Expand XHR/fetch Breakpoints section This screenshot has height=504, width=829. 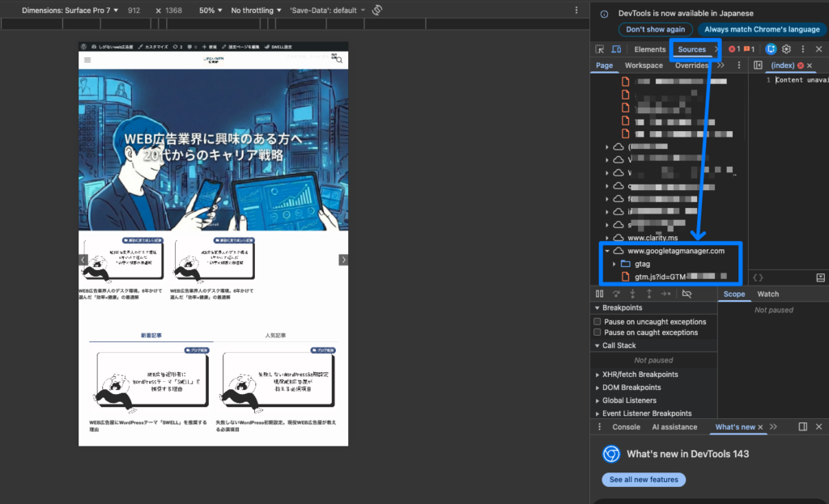coord(640,375)
